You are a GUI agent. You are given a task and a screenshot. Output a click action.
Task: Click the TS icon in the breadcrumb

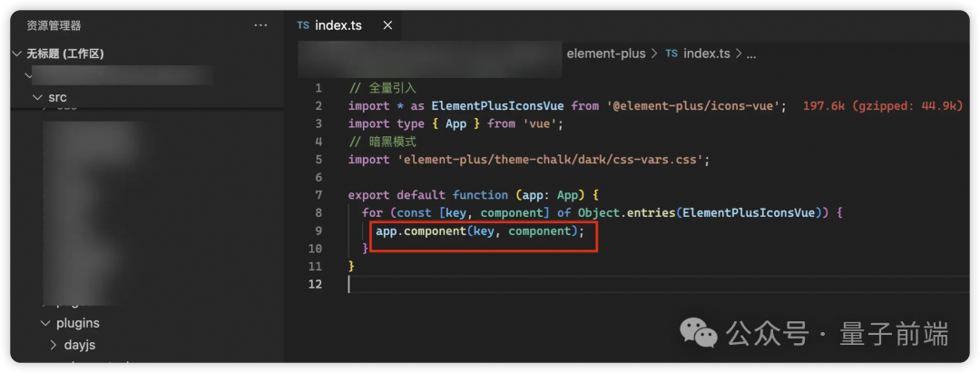tap(671, 54)
